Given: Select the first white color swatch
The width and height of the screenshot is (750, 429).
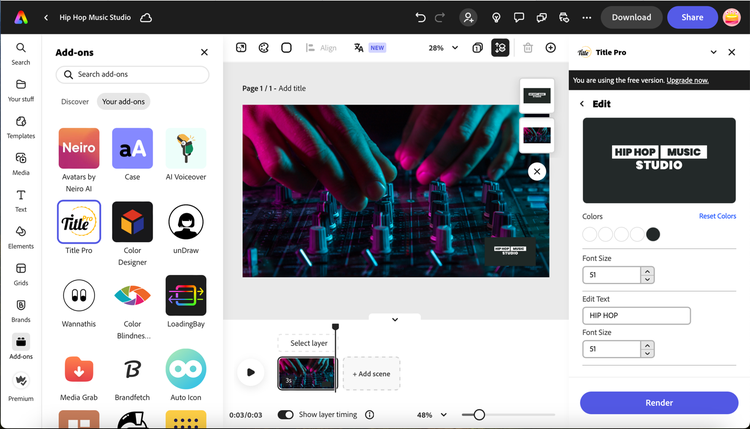Looking at the screenshot, I should coord(590,234).
